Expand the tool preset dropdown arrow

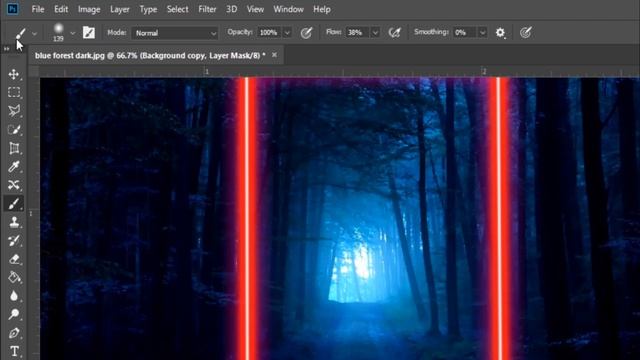pyautogui.click(x=34, y=33)
